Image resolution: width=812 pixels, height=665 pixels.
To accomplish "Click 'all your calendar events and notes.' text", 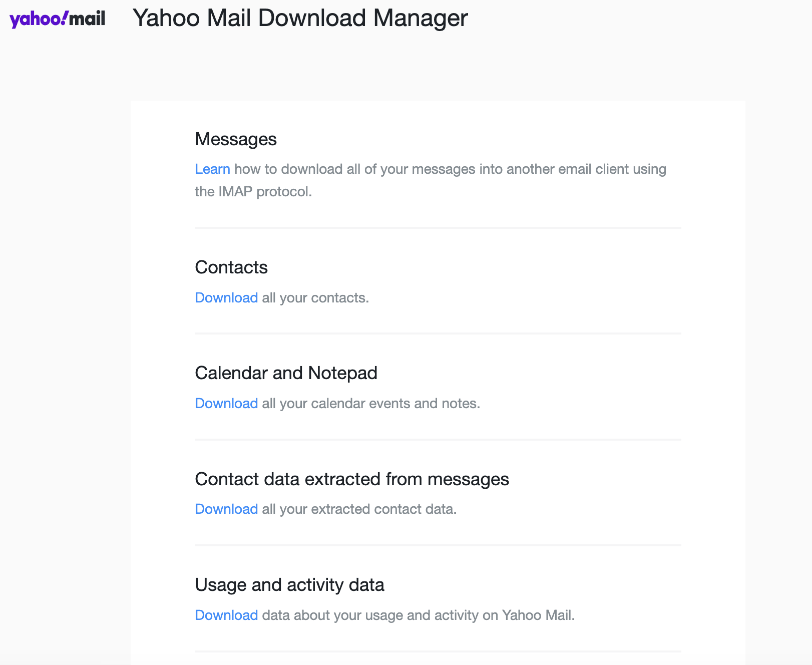I will click(371, 404).
